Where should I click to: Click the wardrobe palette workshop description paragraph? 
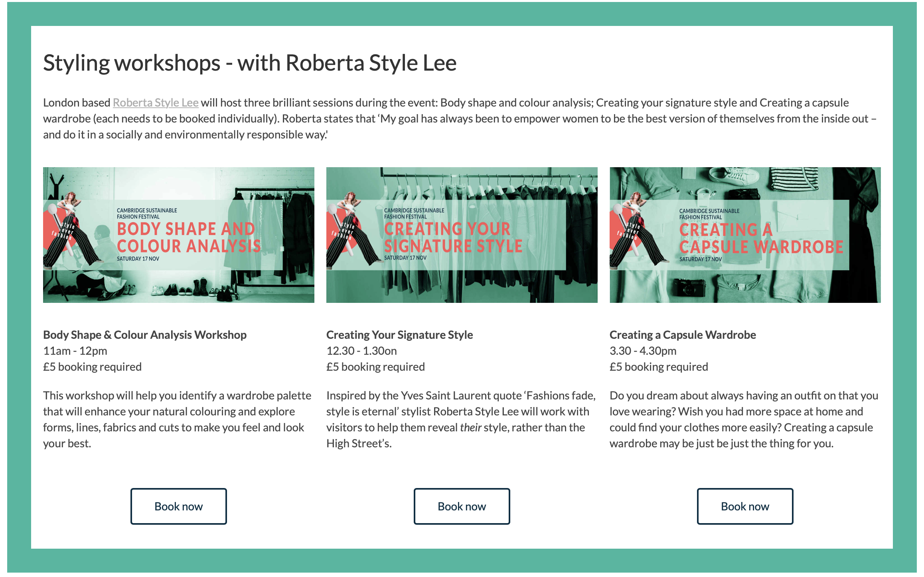click(x=177, y=419)
